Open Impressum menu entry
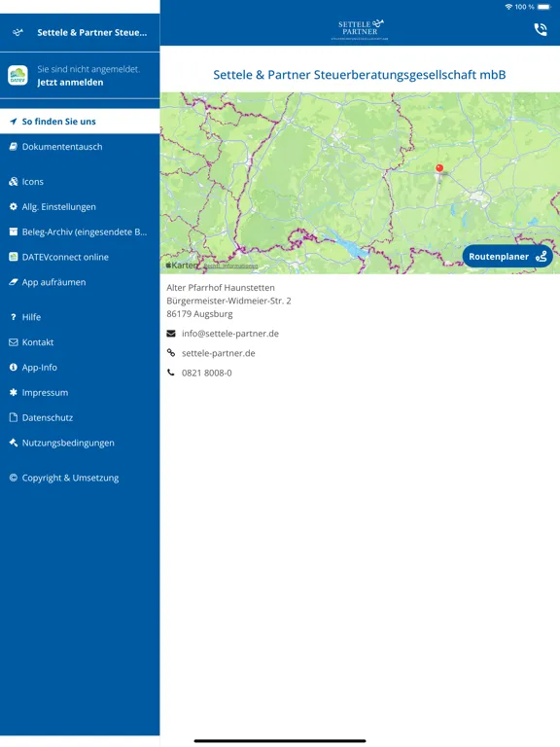560x747 pixels. click(x=80, y=393)
